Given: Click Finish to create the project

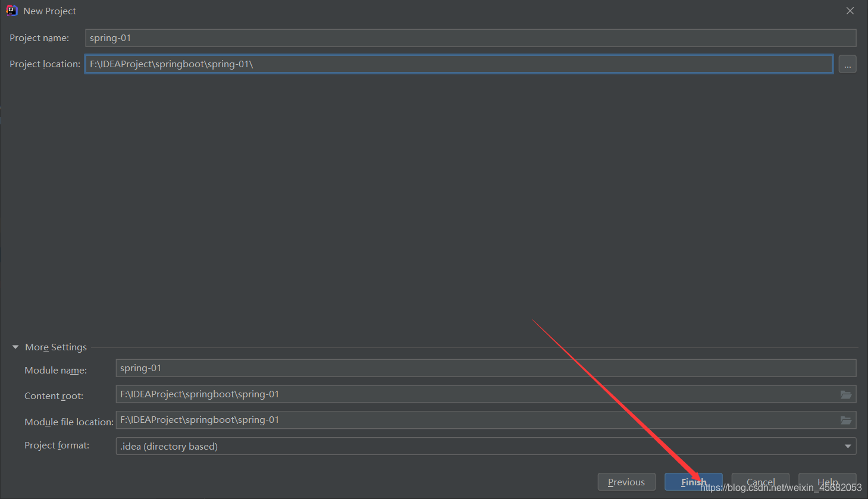Looking at the screenshot, I should click(x=694, y=482).
